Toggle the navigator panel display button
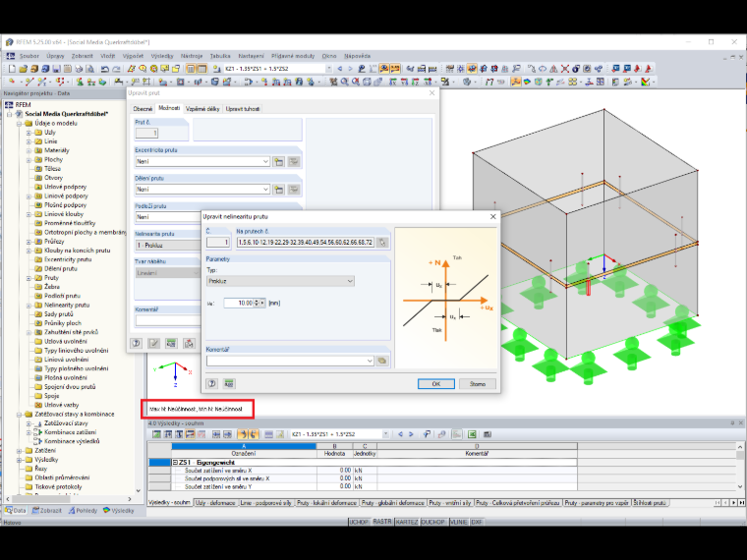747x560 pixels. [x=191, y=69]
